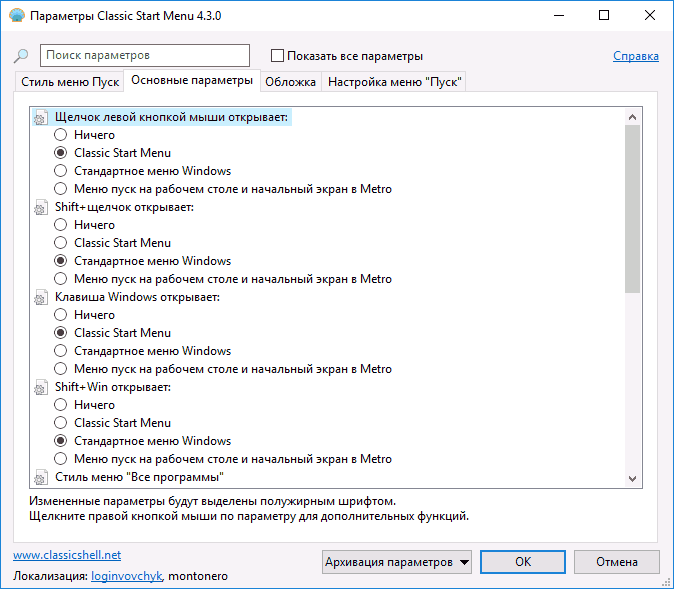
Task: Click the OK button
Action: 523,562
